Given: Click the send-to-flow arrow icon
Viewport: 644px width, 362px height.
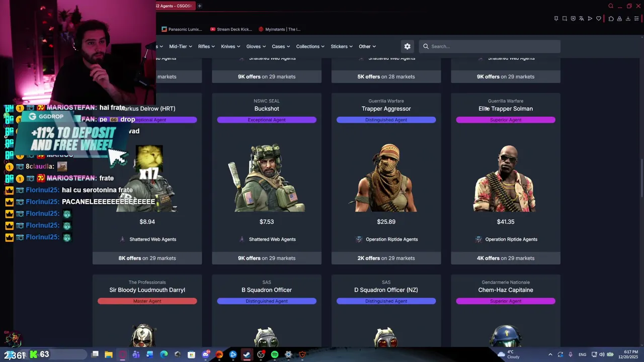Looking at the screenshot, I should click(590, 19).
